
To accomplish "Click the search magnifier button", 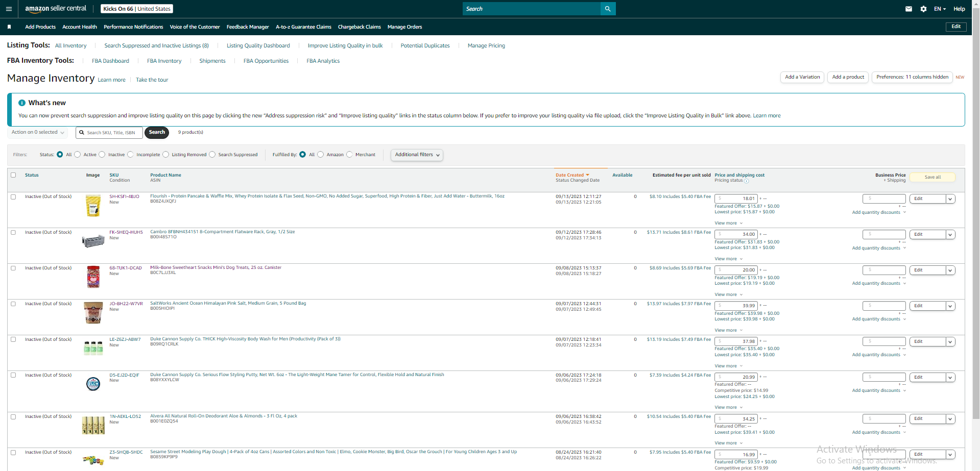I will [608, 9].
